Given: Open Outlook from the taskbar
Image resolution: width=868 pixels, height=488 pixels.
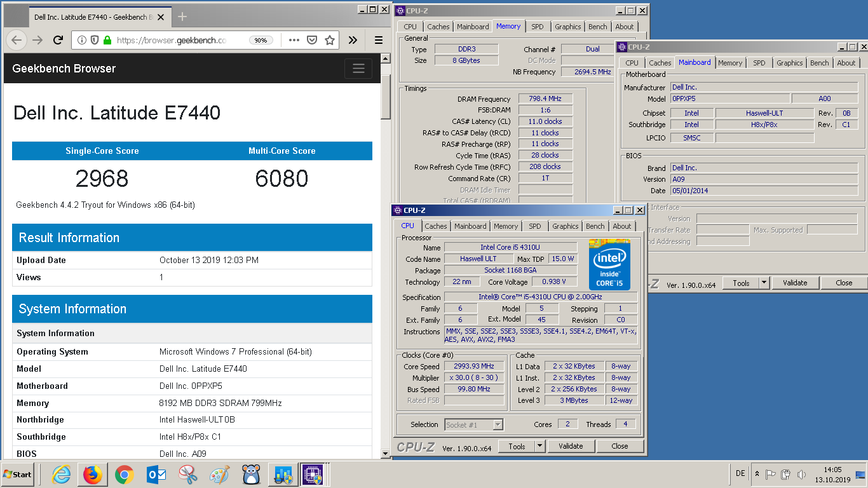Looking at the screenshot, I should tap(156, 474).
